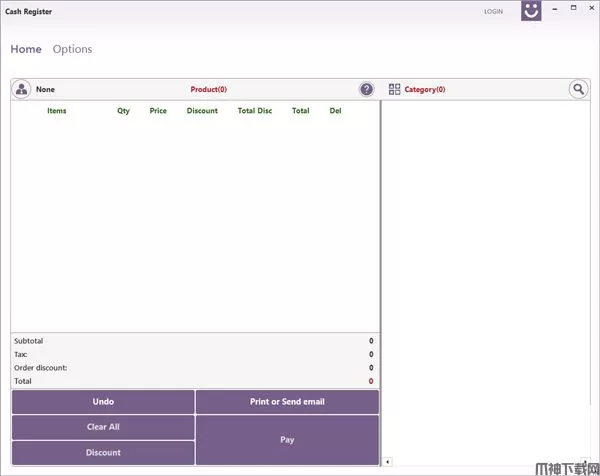Click the Del column header

tap(335, 111)
